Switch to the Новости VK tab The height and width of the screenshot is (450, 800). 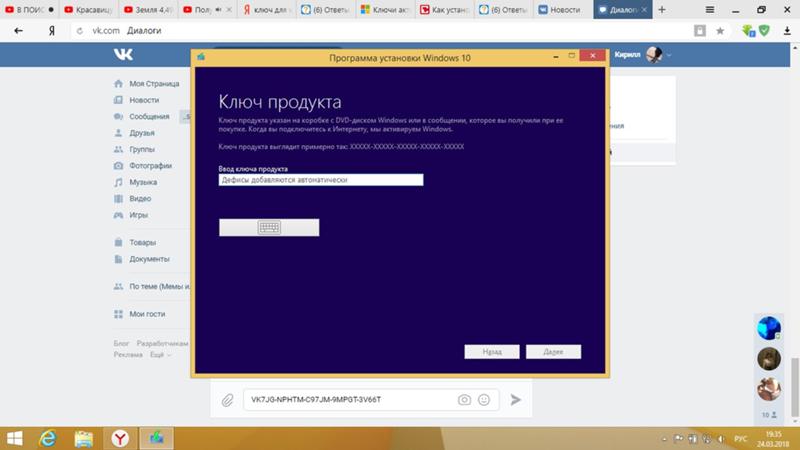[563, 10]
